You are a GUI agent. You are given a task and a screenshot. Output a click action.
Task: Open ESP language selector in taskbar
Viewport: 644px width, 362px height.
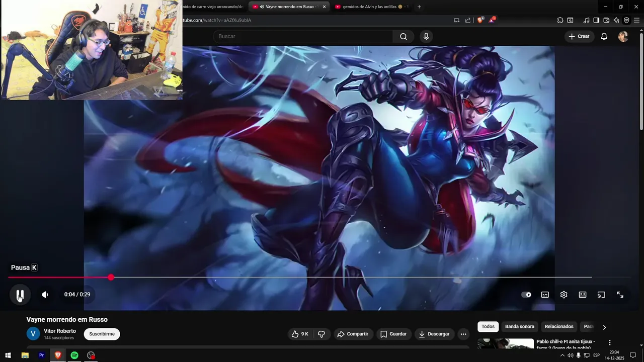tap(597, 355)
